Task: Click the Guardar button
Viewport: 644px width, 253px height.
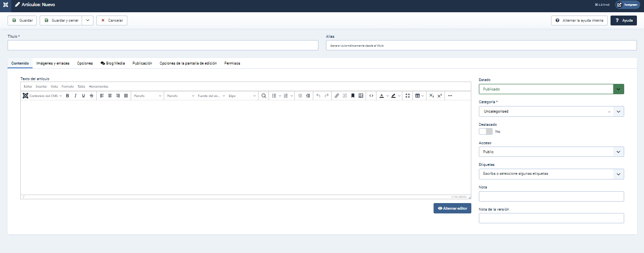Action: click(22, 21)
